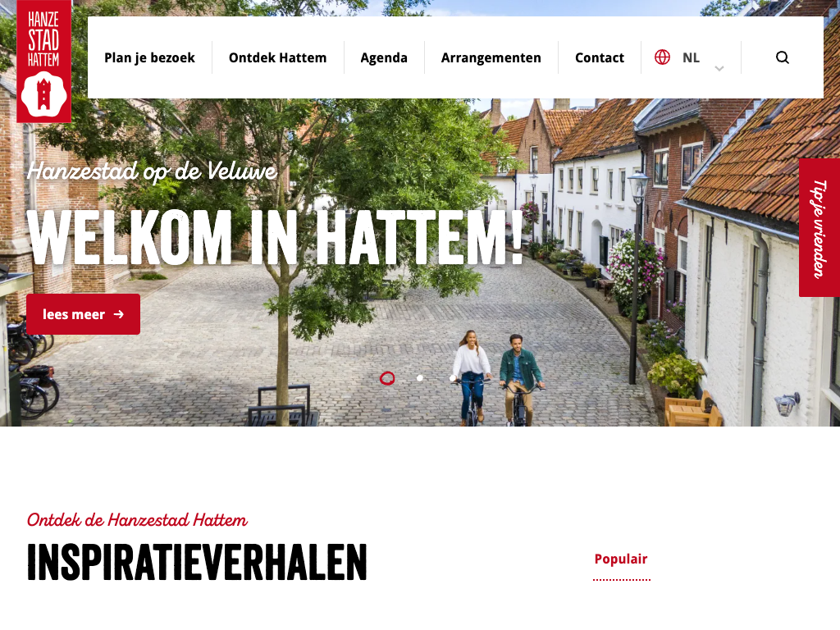Select the Populair tab

pyautogui.click(x=621, y=559)
